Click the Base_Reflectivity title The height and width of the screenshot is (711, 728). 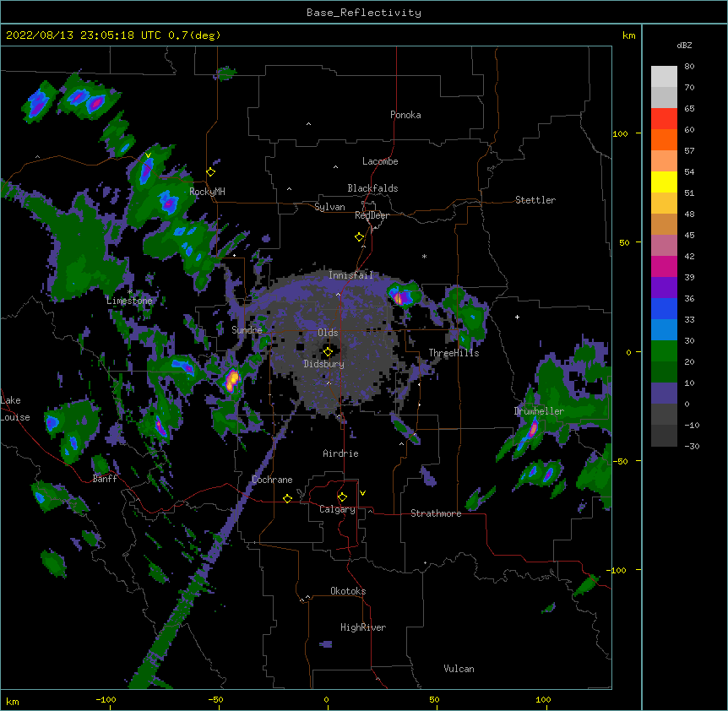tap(364, 13)
